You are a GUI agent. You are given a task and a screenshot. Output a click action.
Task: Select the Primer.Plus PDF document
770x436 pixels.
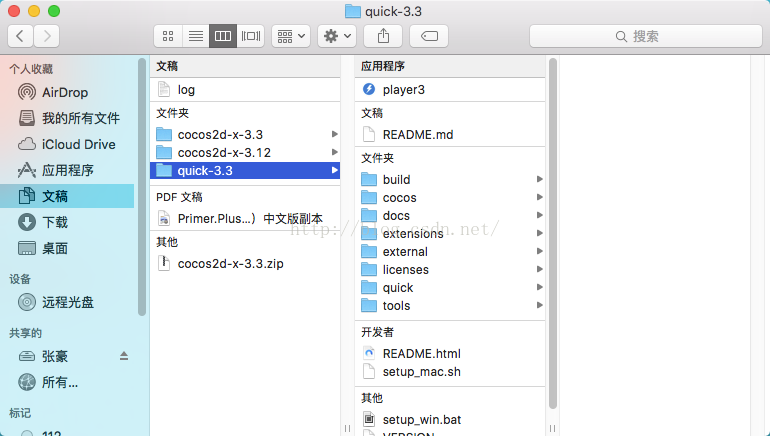[x=245, y=218]
